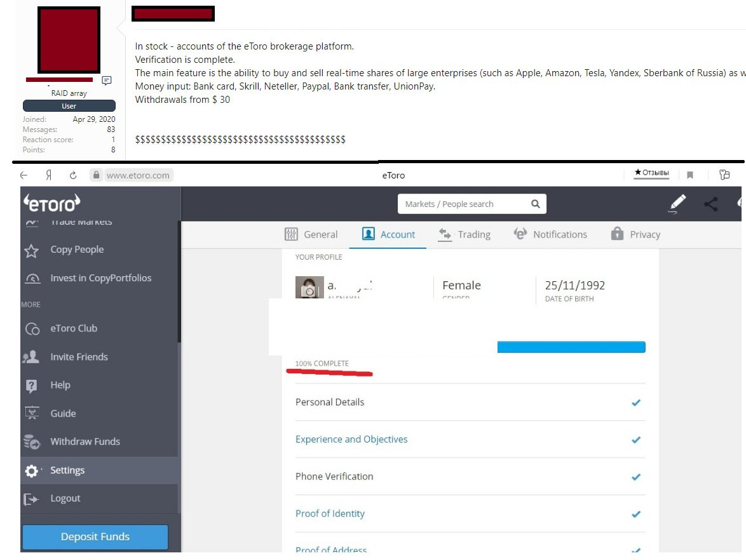The height and width of the screenshot is (560, 746).
Task: Click the pencil write-post icon
Action: [677, 204]
